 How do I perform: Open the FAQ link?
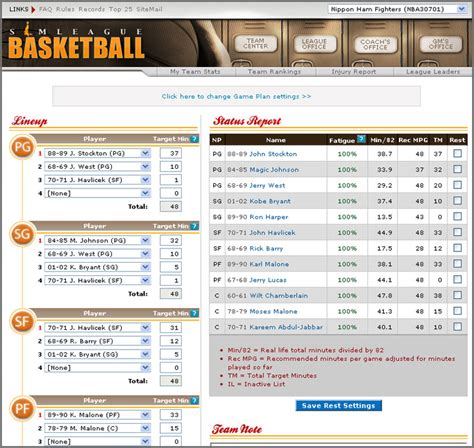coord(46,9)
